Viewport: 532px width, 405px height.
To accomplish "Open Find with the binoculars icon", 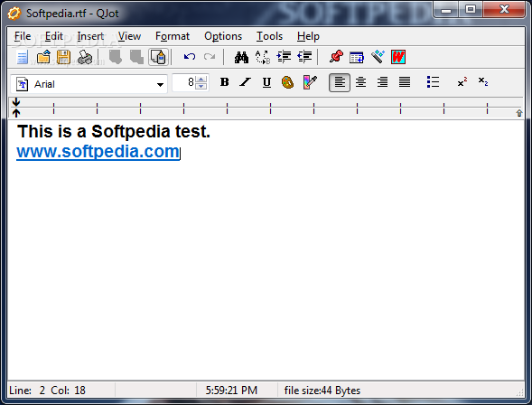I will 241,57.
